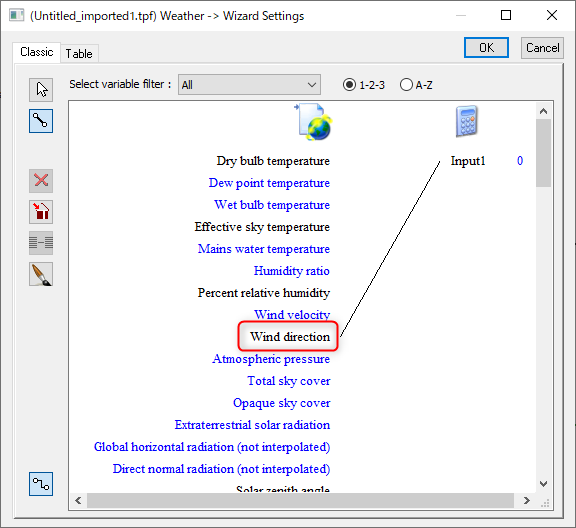
Task: Click the scroll down arrow of variable list
Action: click(x=544, y=484)
